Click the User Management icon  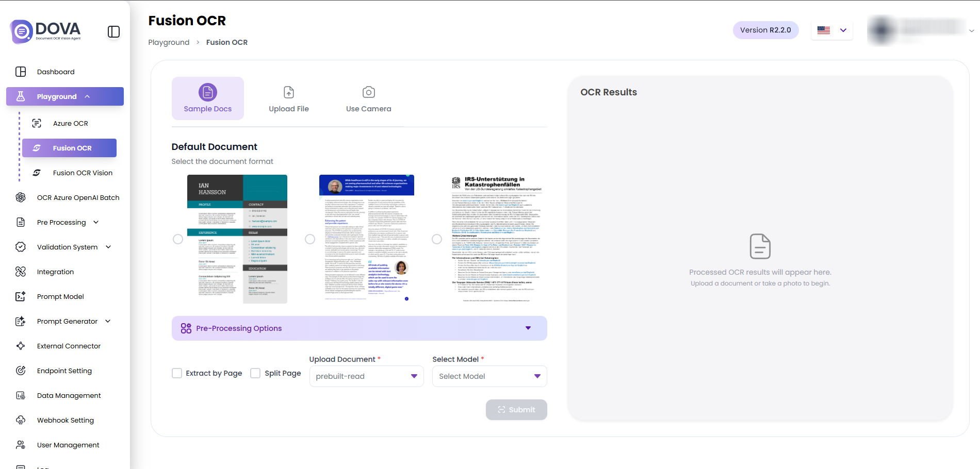(21, 445)
